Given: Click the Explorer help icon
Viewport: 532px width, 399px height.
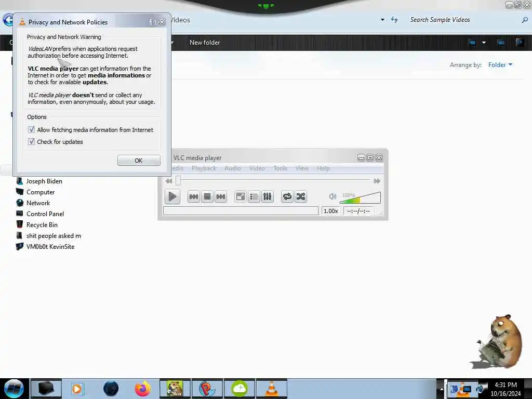Looking at the screenshot, I should tap(520, 43).
